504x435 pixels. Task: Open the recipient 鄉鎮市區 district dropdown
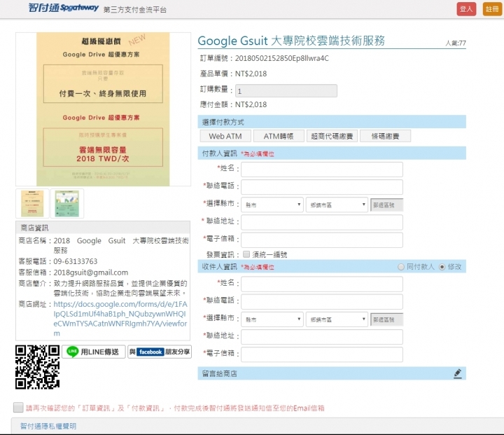point(337,319)
